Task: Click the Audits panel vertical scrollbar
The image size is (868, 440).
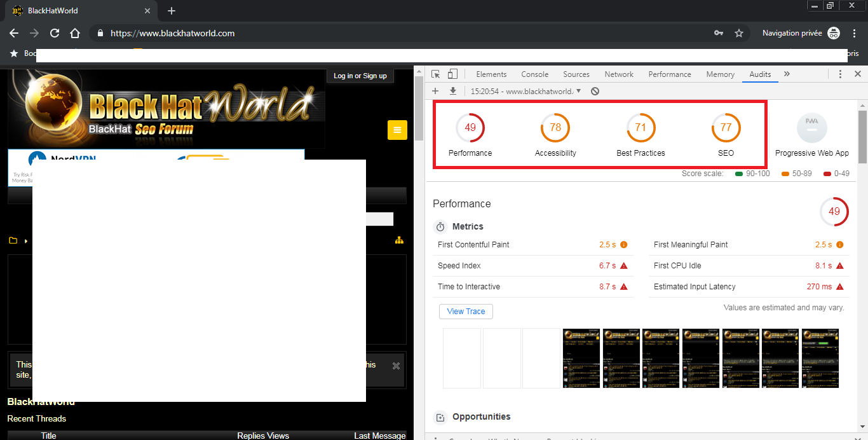Action: (862, 137)
